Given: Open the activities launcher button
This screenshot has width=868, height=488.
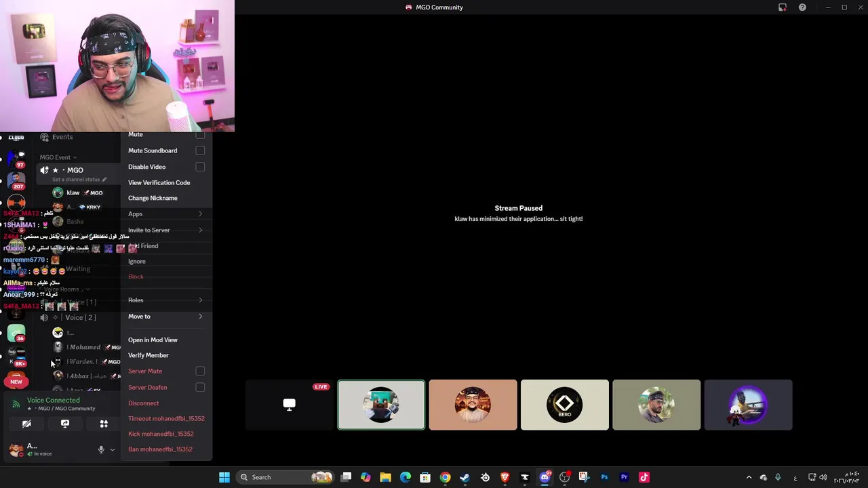Looking at the screenshot, I should pos(104,424).
